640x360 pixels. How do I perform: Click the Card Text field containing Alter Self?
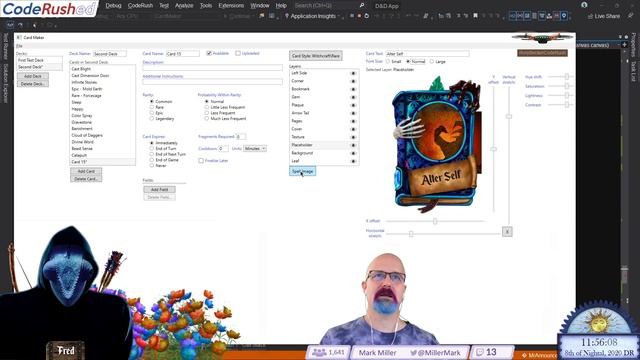pos(427,53)
